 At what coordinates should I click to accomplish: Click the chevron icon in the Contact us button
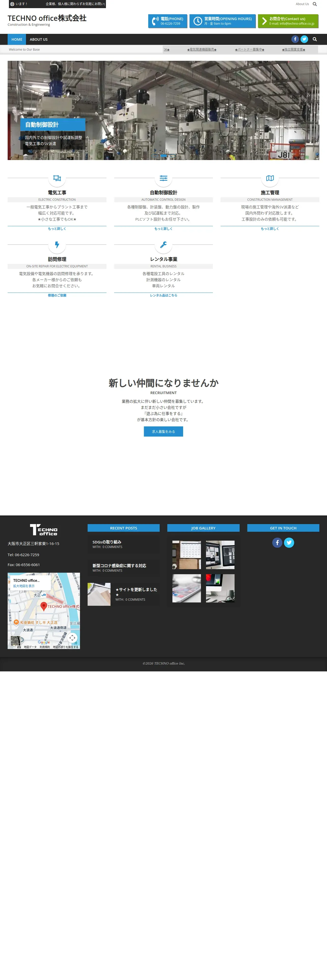[264, 21]
